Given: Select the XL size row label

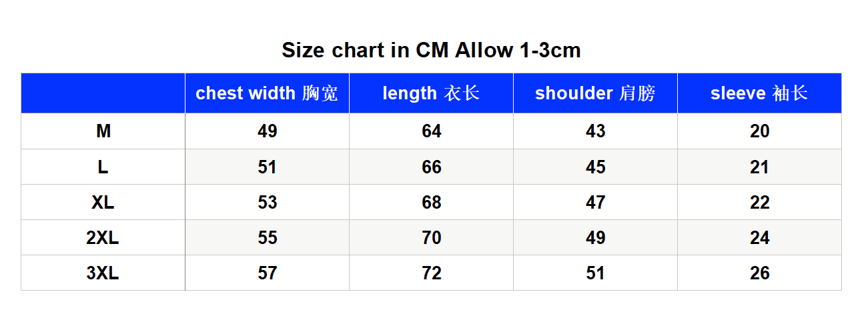Looking at the screenshot, I should [x=103, y=202].
